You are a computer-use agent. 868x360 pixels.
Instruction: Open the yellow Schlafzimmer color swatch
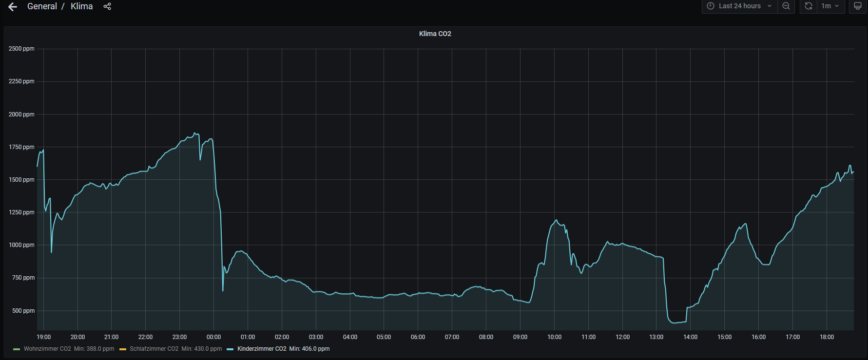123,349
